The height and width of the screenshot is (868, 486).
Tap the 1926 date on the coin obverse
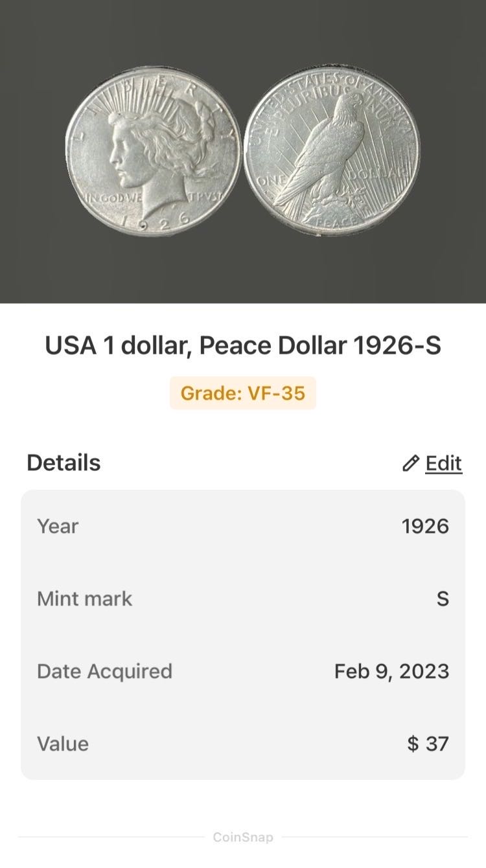154,222
